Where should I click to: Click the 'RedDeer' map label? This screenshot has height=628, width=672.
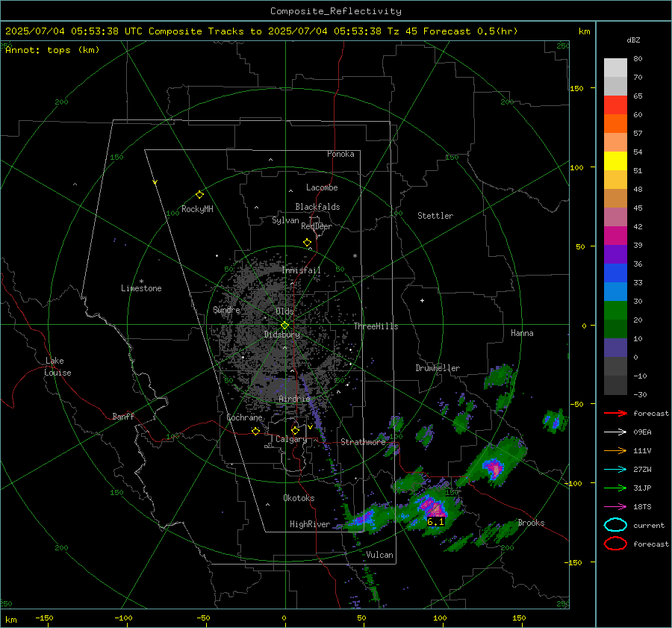pos(317,226)
